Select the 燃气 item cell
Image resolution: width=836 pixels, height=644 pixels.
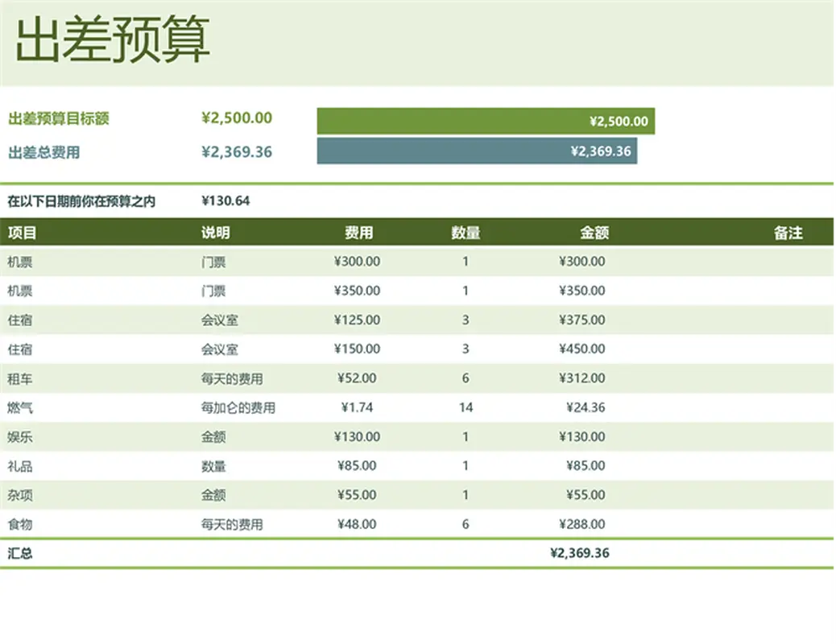pyautogui.click(x=20, y=407)
